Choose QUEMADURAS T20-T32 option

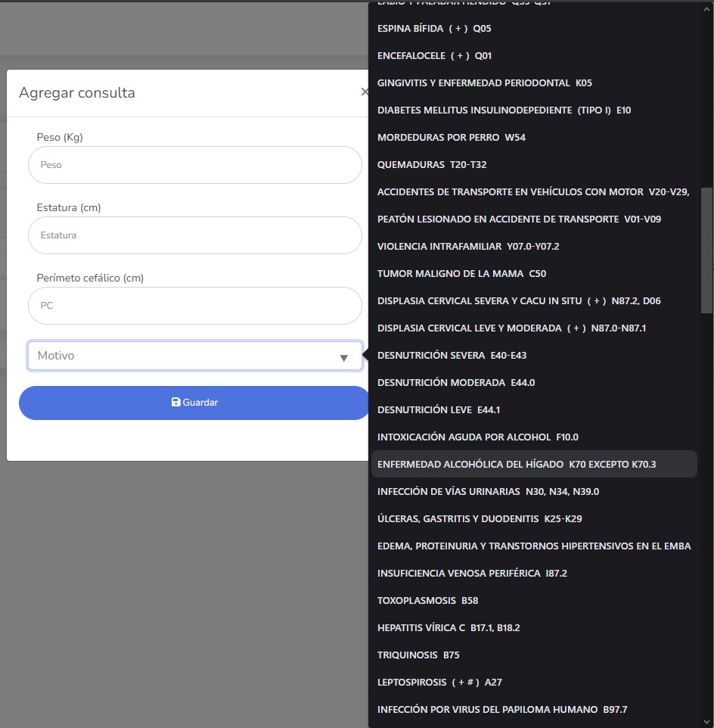[431, 165]
